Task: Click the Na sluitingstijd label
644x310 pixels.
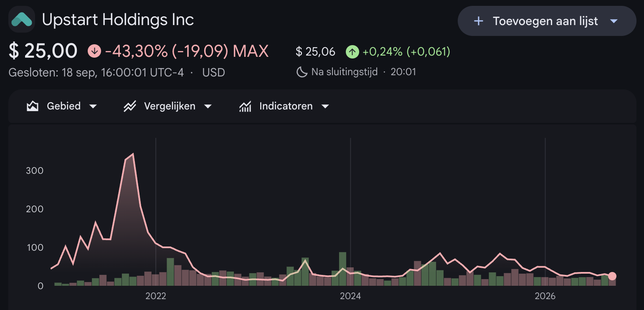Action: click(x=345, y=72)
